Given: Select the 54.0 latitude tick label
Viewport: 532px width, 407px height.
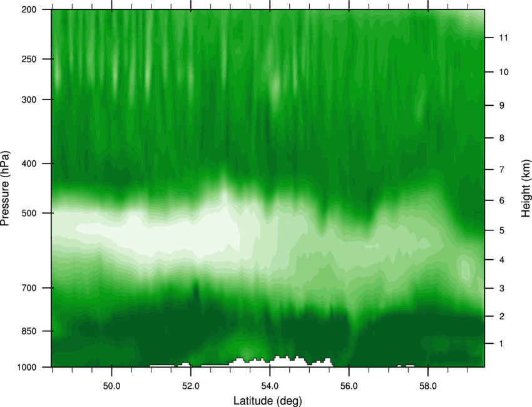Looking at the screenshot, I should [x=270, y=386].
